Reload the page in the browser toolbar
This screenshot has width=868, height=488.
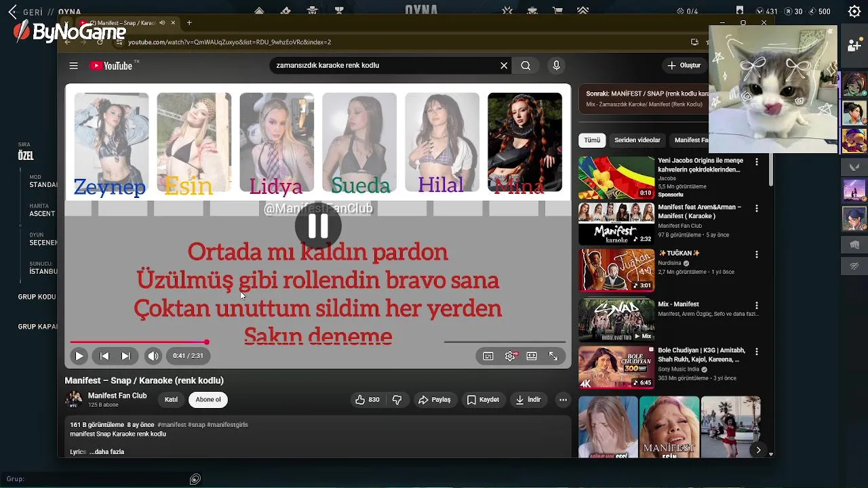coord(100,42)
